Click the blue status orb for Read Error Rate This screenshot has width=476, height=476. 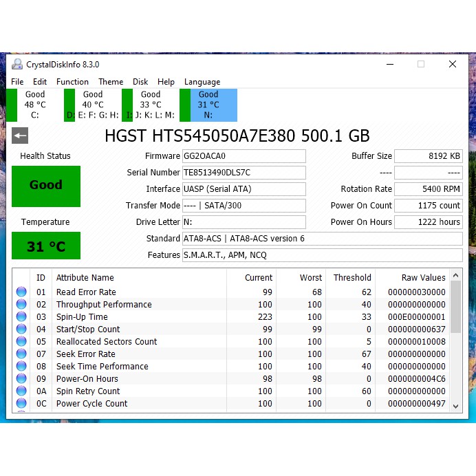coord(21,292)
